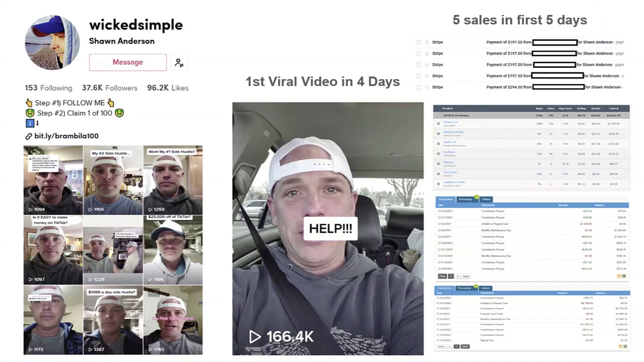Select the third tab in the lower ledger
The width and height of the screenshot is (644, 362).
click(486, 288)
